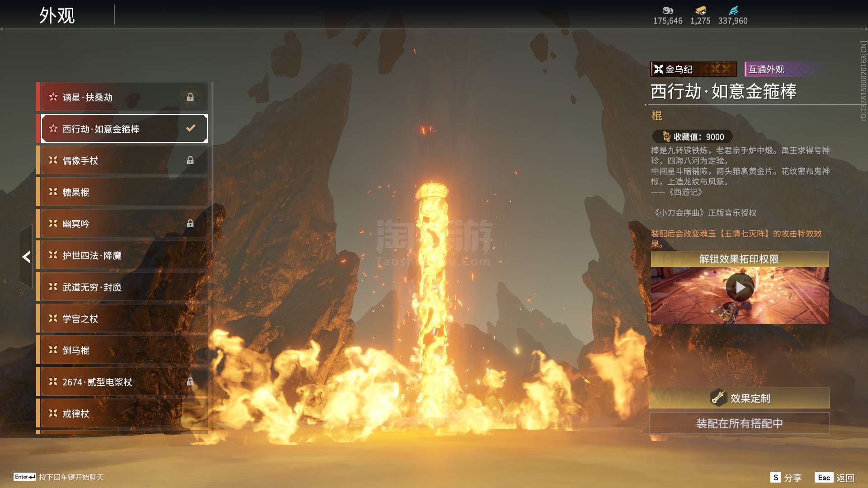Collapse the left side panel arrow
The image size is (868, 488).
coord(26,257)
